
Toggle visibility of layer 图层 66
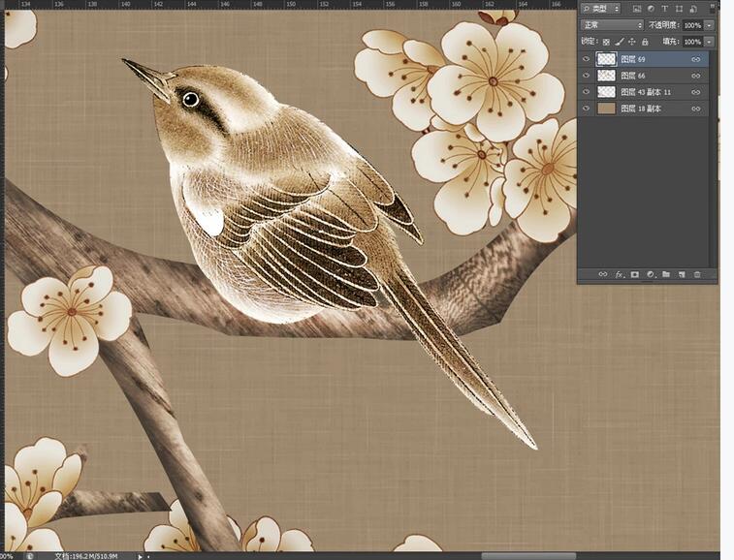click(x=586, y=76)
